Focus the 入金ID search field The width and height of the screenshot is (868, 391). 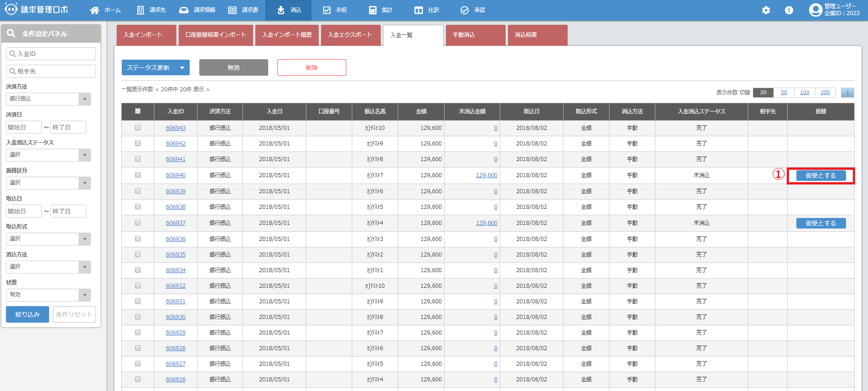pyautogui.click(x=51, y=54)
